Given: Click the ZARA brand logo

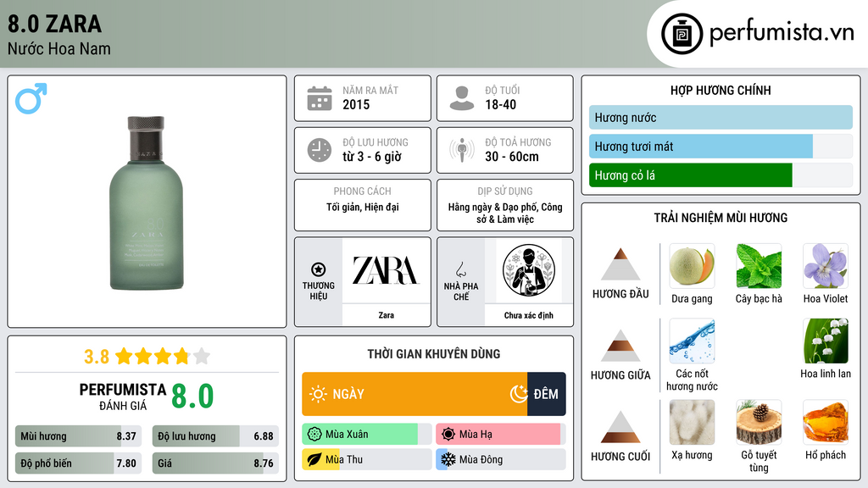Looking at the screenshot, I should (386, 270).
